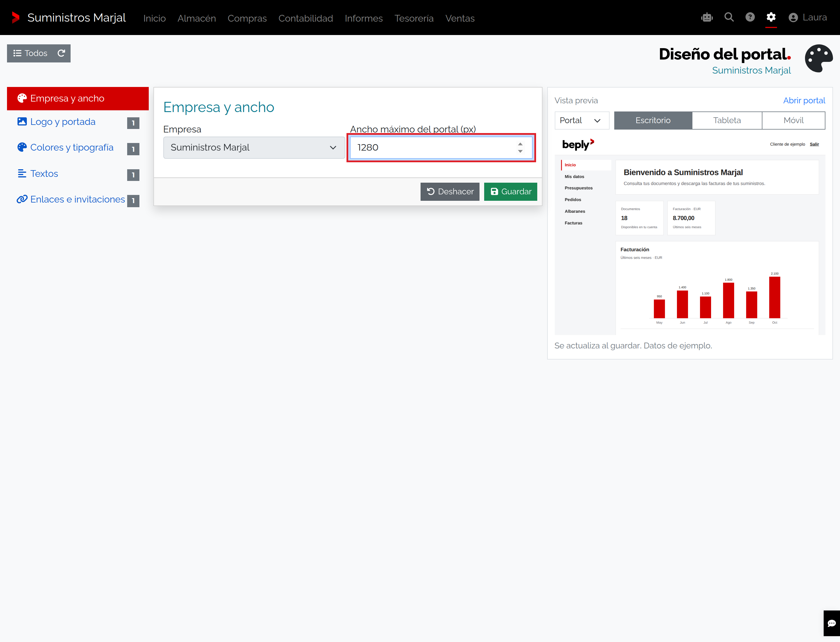The image size is (840, 642).
Task: Click the lines icon beside Textos
Action: point(22,174)
